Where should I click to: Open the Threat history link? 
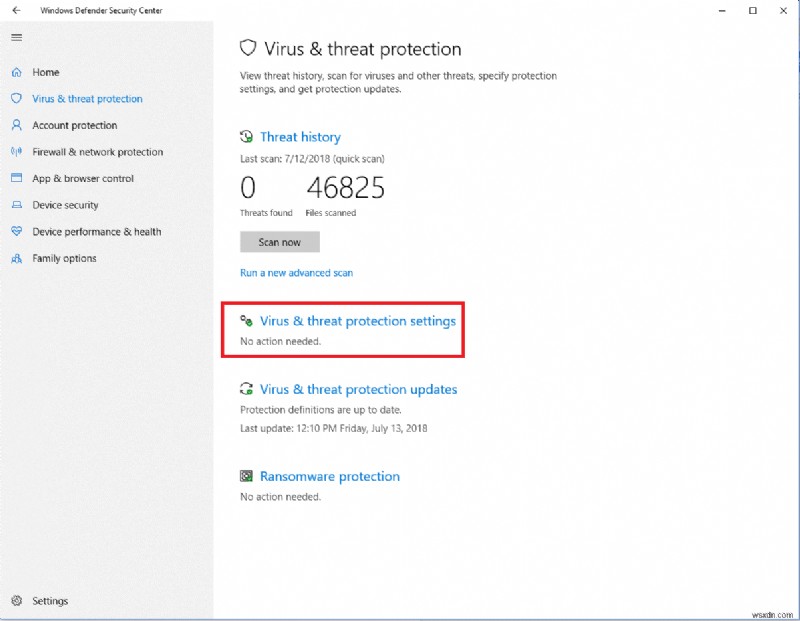tap(300, 137)
